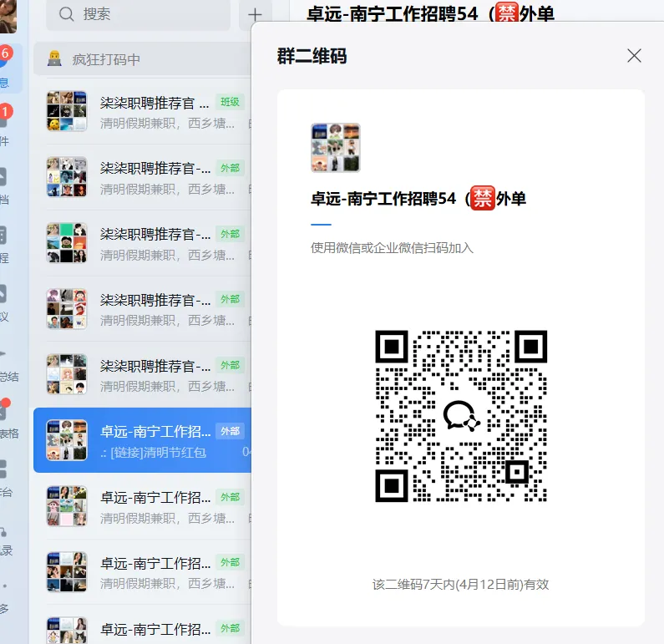Screen dimensions: 664x644
Task: Open selected chat with 清明节红包 preview
Action: 142,440
